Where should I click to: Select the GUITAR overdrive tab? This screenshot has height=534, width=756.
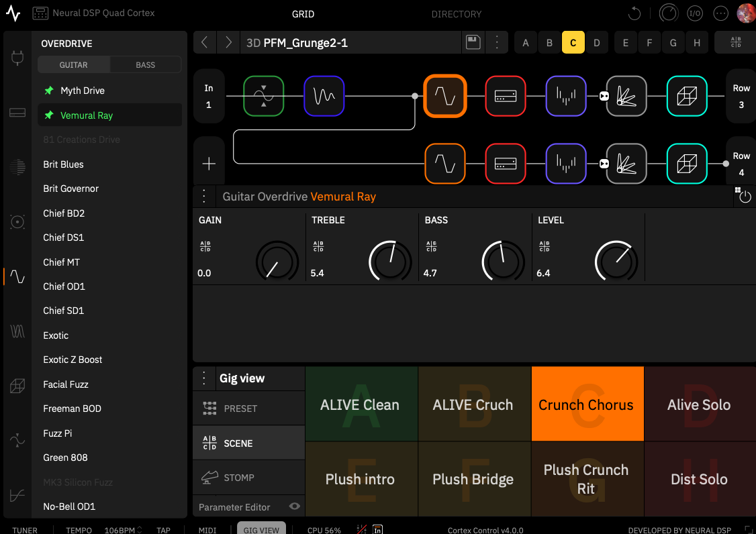pyautogui.click(x=74, y=64)
